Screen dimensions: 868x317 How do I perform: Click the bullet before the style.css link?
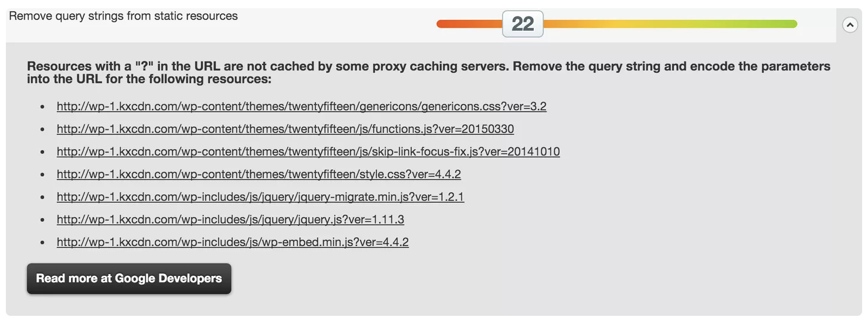tap(42, 175)
